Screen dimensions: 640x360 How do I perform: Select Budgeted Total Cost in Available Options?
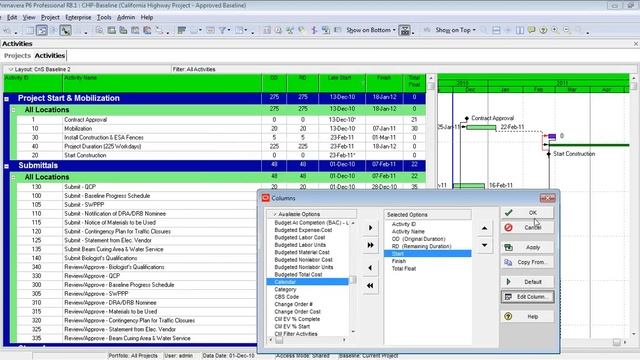click(298, 275)
